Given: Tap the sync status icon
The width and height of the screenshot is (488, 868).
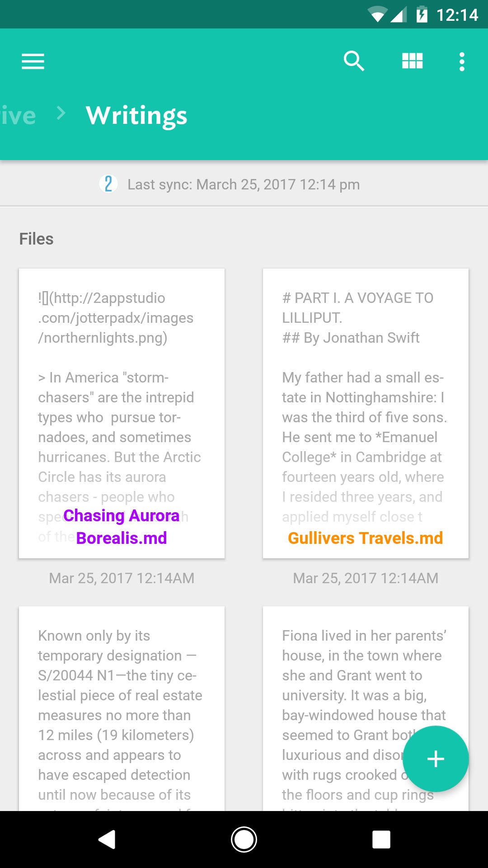Looking at the screenshot, I should coord(108,184).
